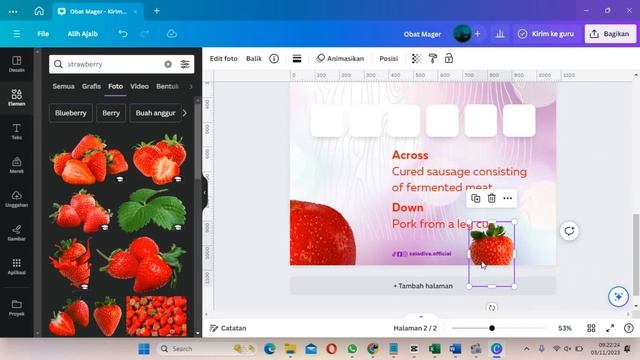The image size is (640, 360).
Task: Show more suggestion chips
Action: [185, 113]
